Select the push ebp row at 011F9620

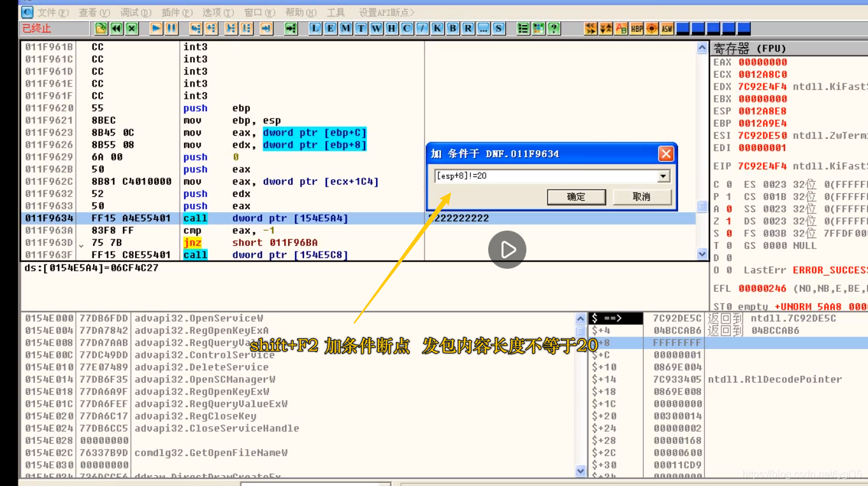pos(358,108)
